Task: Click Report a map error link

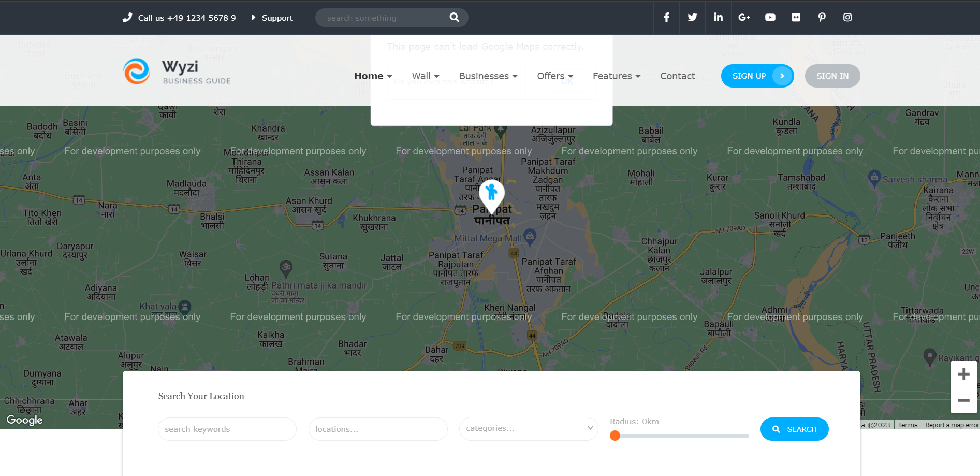Action: point(952,425)
